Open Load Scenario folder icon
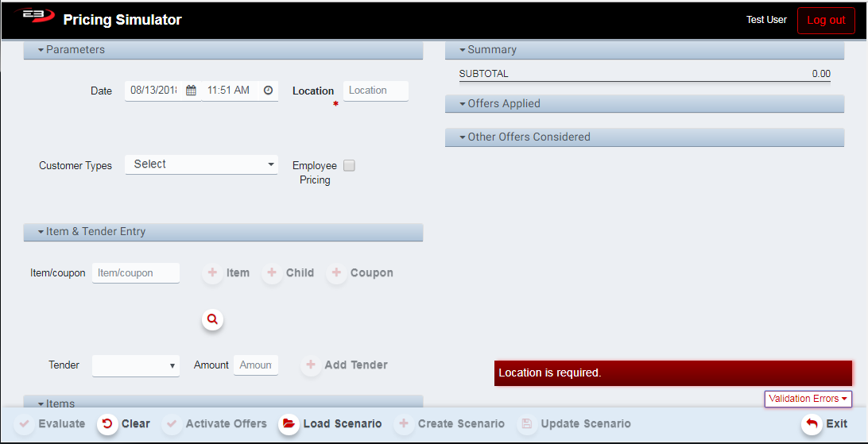Screen dimensions: 868x444 pyautogui.click(x=289, y=423)
